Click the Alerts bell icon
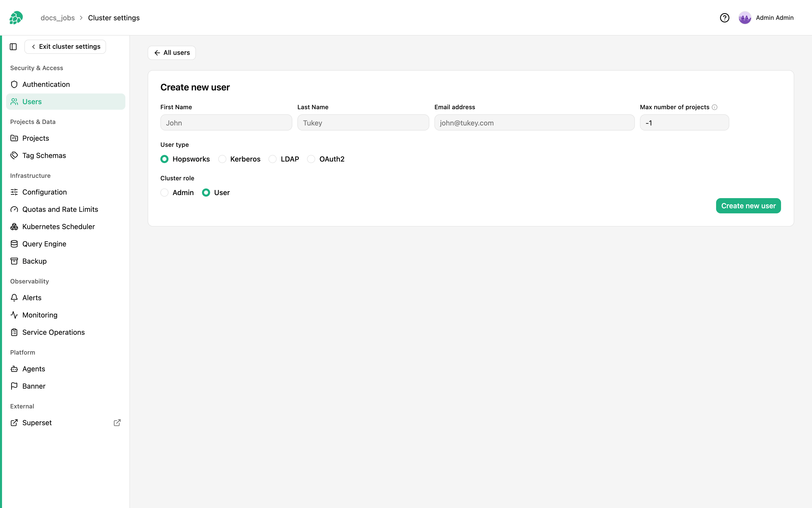812x508 pixels. (14, 298)
